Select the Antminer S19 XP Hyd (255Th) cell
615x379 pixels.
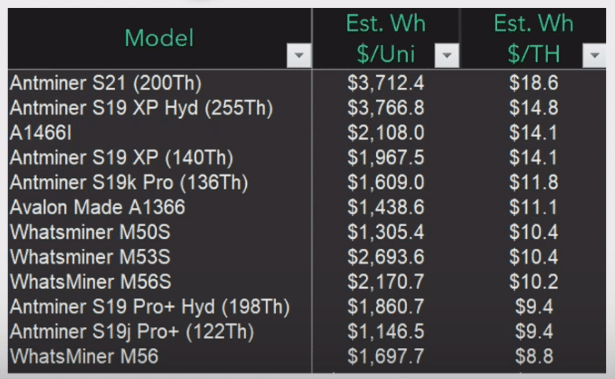click(x=160, y=108)
